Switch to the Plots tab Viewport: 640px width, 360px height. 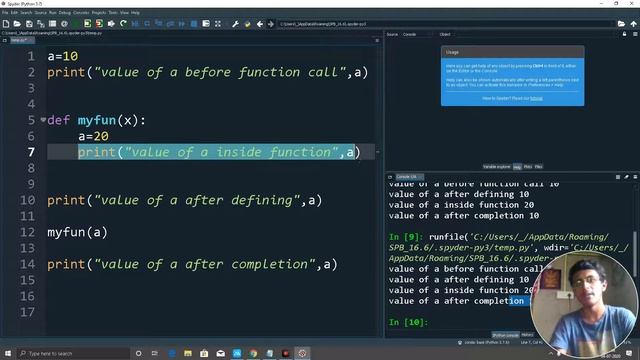point(528,167)
